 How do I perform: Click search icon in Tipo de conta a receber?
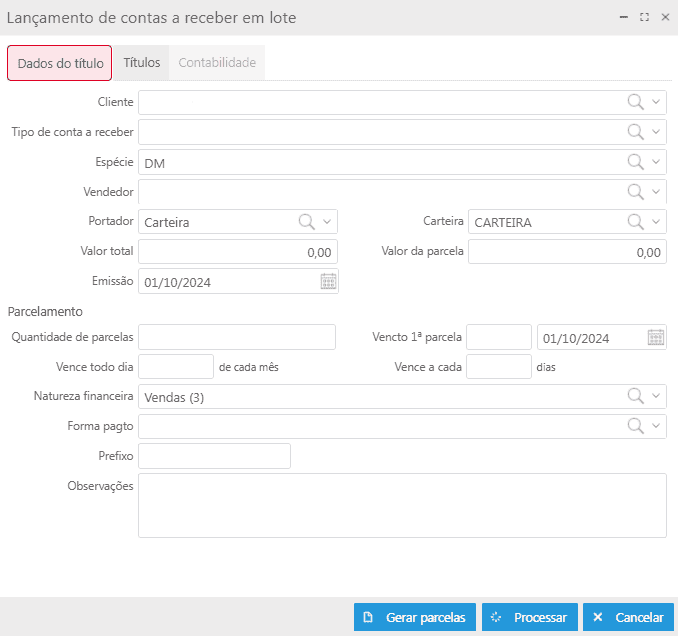(x=635, y=132)
